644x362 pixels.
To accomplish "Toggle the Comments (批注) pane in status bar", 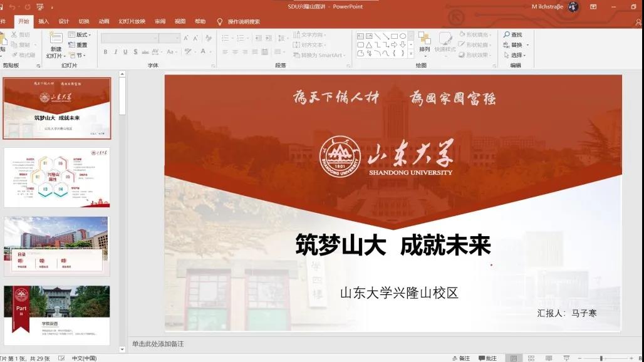I will click(487, 358).
